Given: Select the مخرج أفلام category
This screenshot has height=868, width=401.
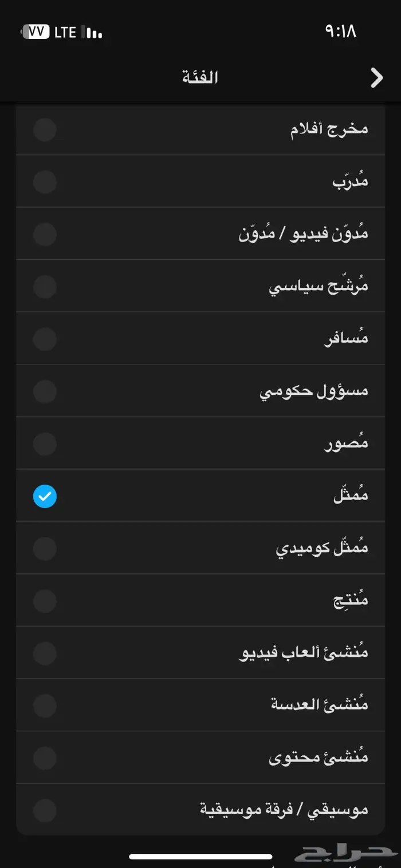Looking at the screenshot, I should (200, 129).
